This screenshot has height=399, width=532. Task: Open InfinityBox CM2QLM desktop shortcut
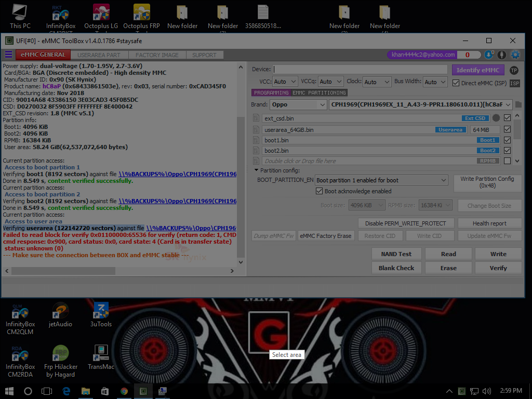(x=20, y=320)
